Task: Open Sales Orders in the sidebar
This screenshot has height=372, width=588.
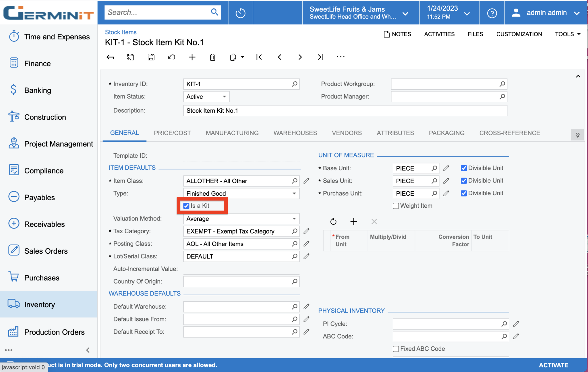Action: (46, 250)
